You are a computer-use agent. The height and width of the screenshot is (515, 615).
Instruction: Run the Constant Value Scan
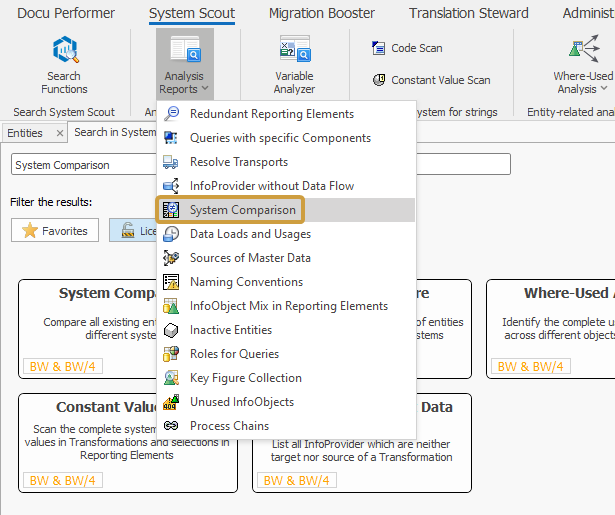tap(430, 80)
